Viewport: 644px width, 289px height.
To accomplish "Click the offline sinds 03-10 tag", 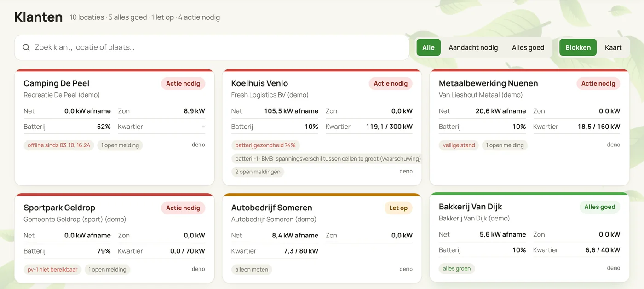I will tap(59, 145).
